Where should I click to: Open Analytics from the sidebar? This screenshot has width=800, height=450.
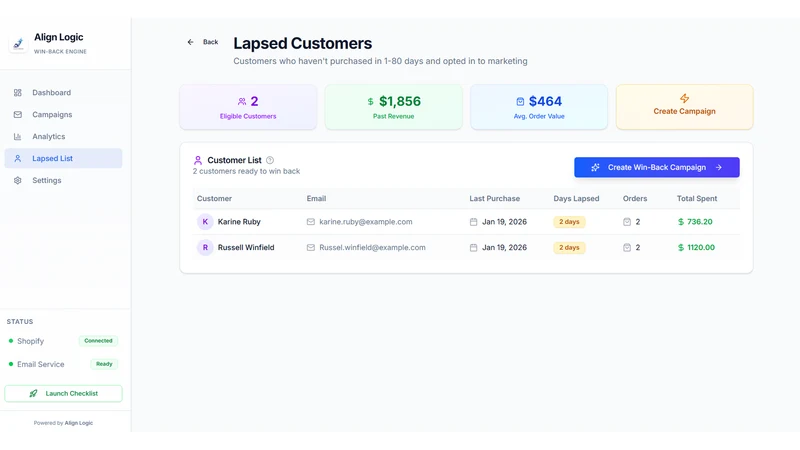[63, 137]
